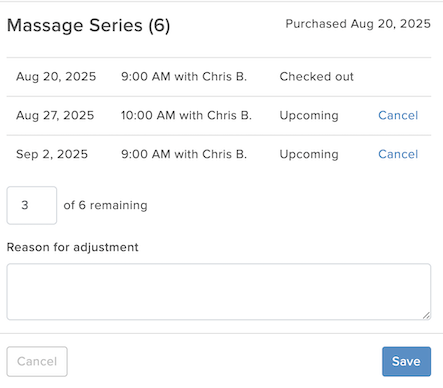
Task: Click 9:00 AM with Chris B. in Sep 2 row
Action: [x=184, y=154]
